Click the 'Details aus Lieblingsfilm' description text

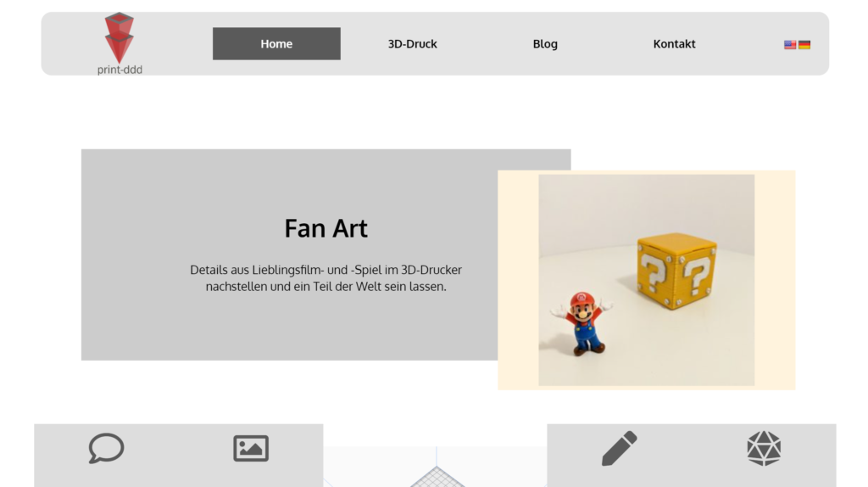[325, 278]
